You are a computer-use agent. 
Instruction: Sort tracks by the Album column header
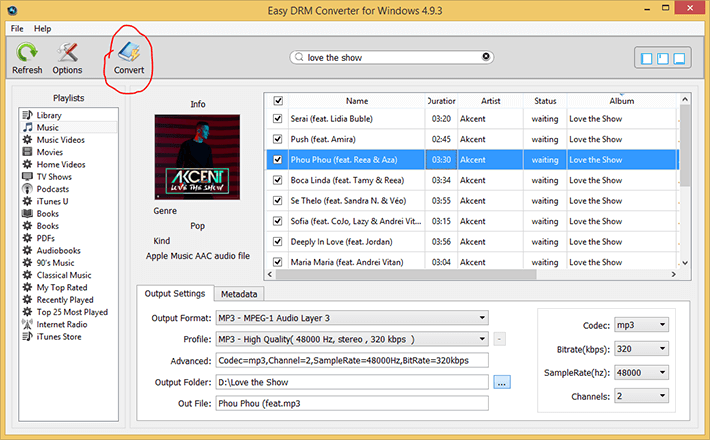click(622, 100)
